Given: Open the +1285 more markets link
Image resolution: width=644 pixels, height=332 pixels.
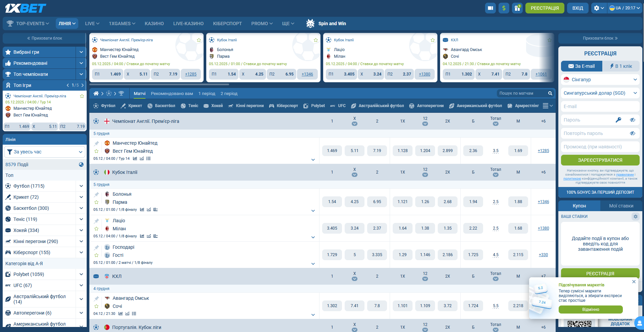Looking at the screenshot, I should click(543, 151).
